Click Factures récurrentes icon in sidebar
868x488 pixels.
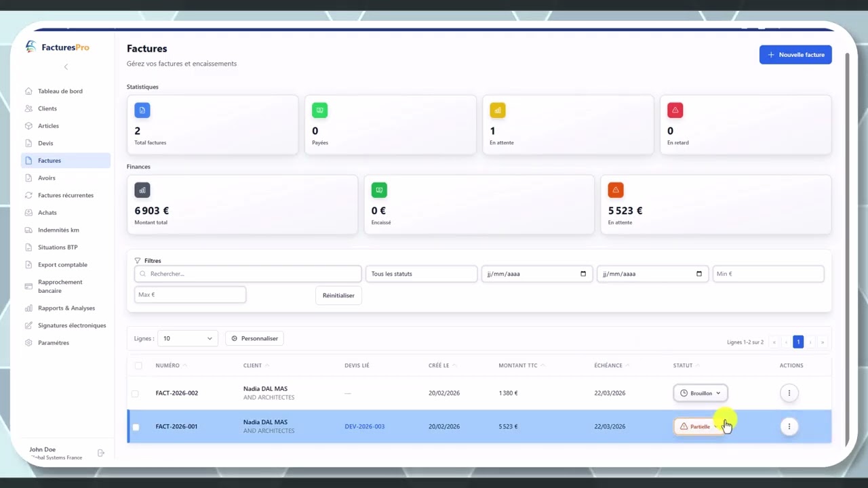point(28,195)
